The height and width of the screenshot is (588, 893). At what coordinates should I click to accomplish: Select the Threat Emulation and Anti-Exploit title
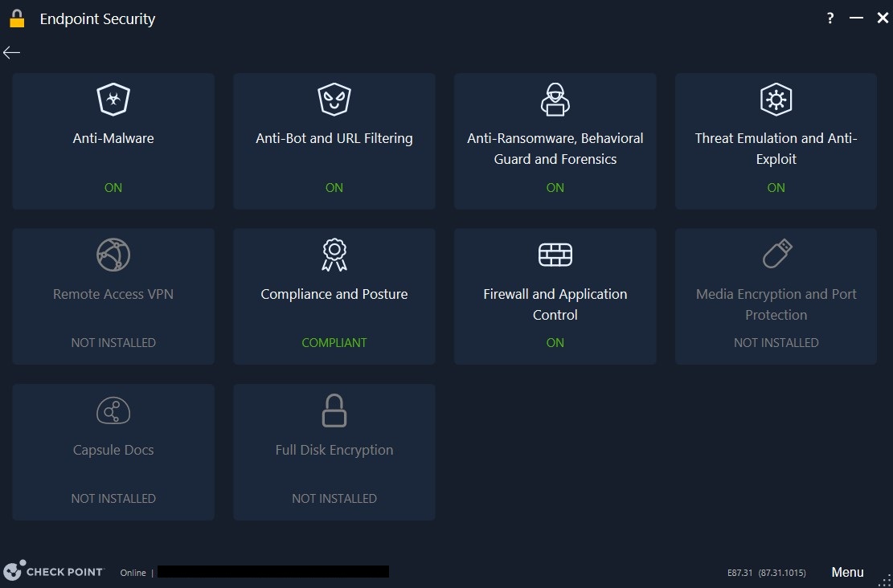point(776,149)
